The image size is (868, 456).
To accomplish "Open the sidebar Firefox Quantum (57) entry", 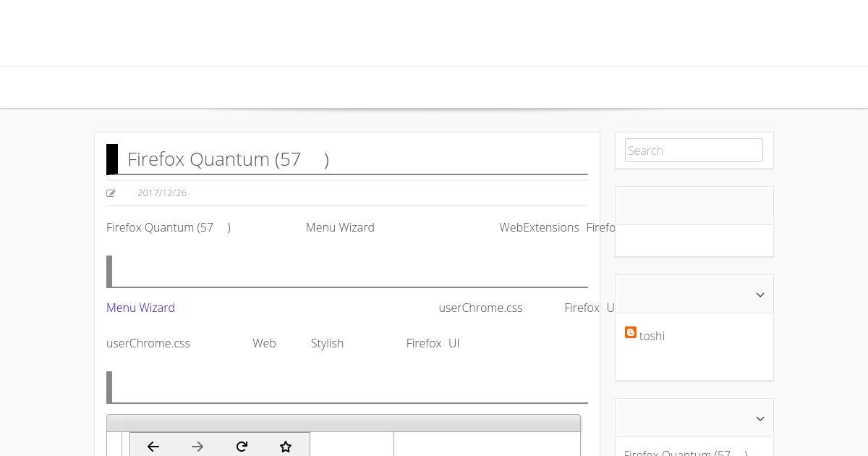I will tap(686, 452).
